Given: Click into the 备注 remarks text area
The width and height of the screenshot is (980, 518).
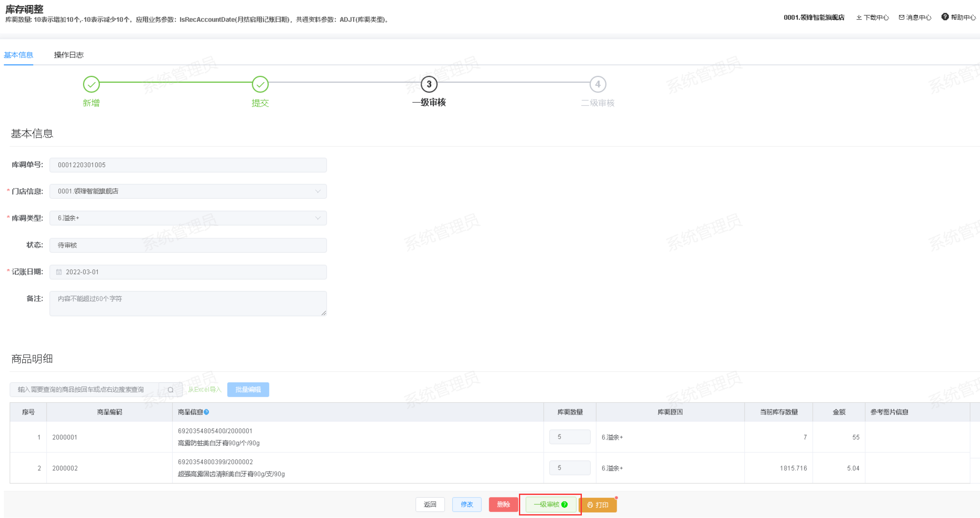Looking at the screenshot, I should point(188,303).
